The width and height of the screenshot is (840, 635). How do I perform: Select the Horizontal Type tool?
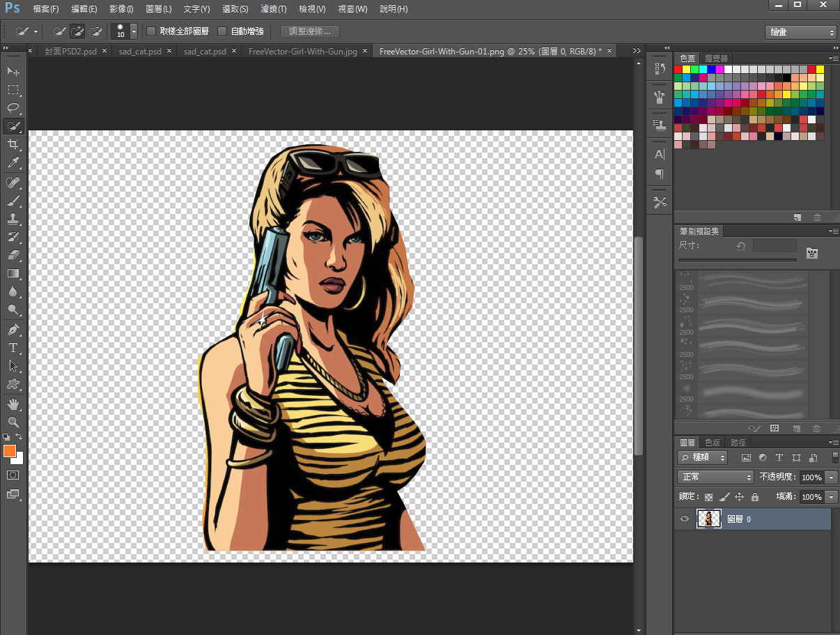pyautogui.click(x=13, y=347)
